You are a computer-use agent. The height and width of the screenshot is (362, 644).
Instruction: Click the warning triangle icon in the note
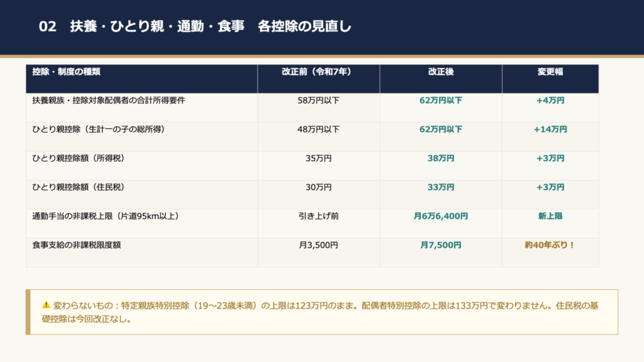click(46, 305)
